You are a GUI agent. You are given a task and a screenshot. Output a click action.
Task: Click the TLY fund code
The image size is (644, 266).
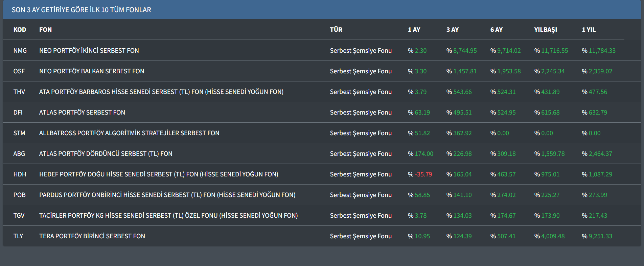coord(18,236)
